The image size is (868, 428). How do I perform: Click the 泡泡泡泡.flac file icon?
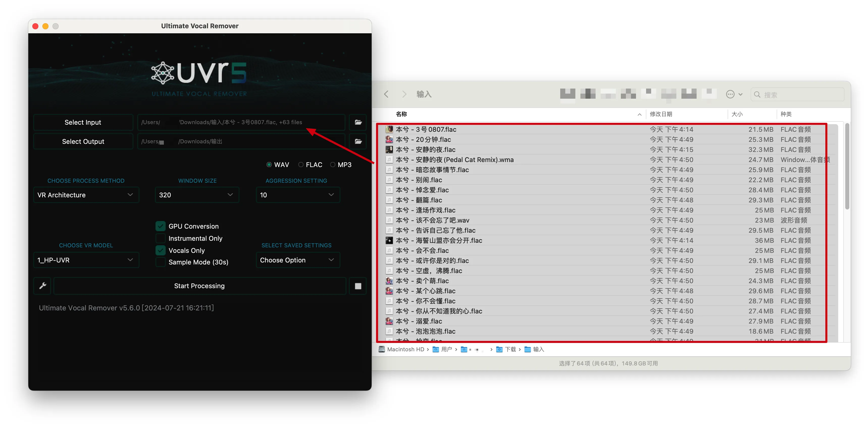pos(389,331)
